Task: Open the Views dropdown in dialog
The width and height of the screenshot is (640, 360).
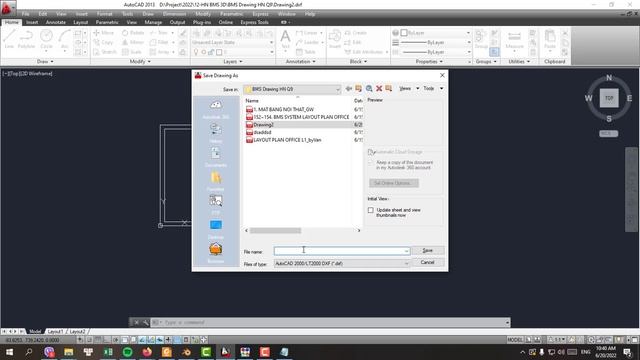Action: (x=409, y=89)
